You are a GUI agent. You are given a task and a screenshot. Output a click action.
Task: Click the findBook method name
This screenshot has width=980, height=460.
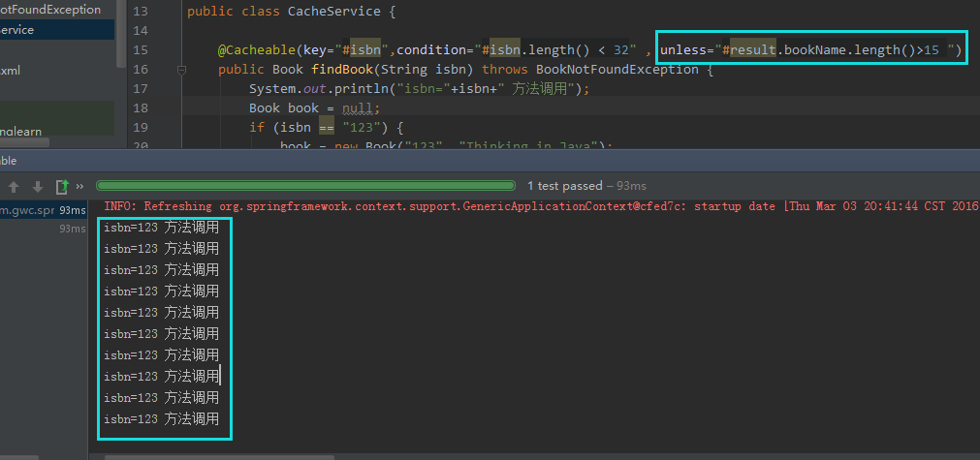coord(342,70)
